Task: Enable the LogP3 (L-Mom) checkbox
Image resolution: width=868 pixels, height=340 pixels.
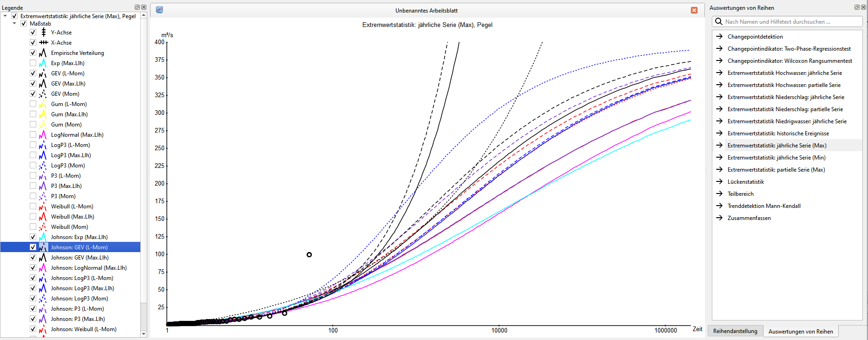Action: (x=33, y=145)
